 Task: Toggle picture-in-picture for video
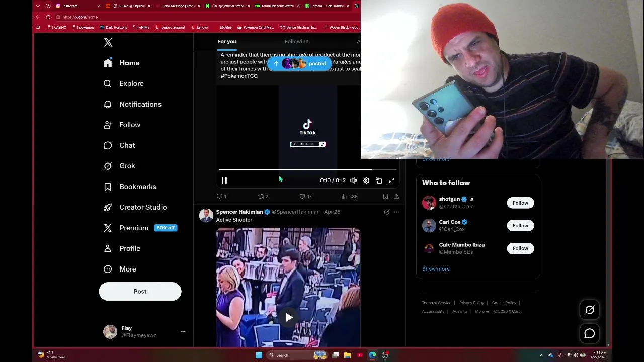pos(379,180)
